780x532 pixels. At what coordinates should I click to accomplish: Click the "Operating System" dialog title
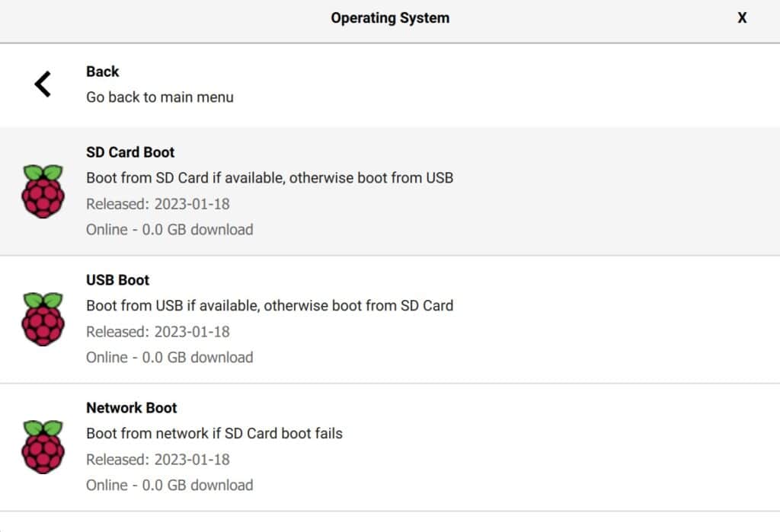[x=390, y=18]
